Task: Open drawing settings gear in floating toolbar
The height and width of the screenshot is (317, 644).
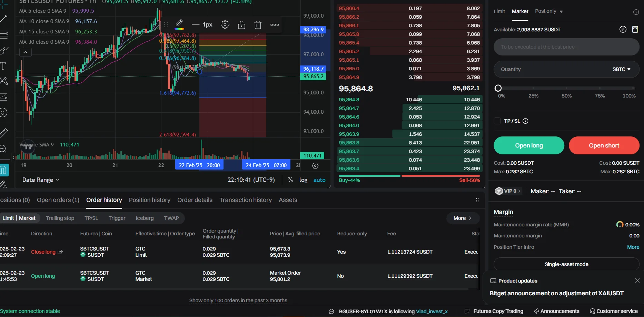Action: (225, 25)
